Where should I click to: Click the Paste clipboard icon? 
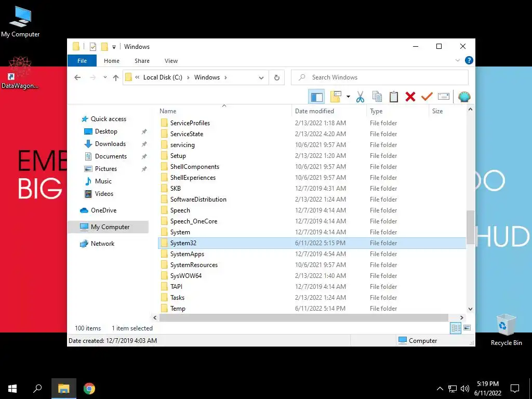[x=394, y=97]
